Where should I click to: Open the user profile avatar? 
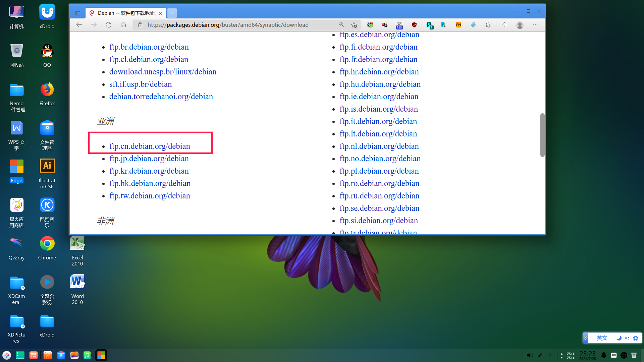pos(520,25)
